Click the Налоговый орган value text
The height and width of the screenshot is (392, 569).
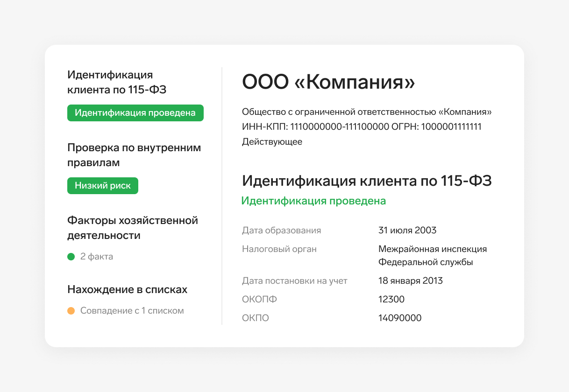point(433,256)
